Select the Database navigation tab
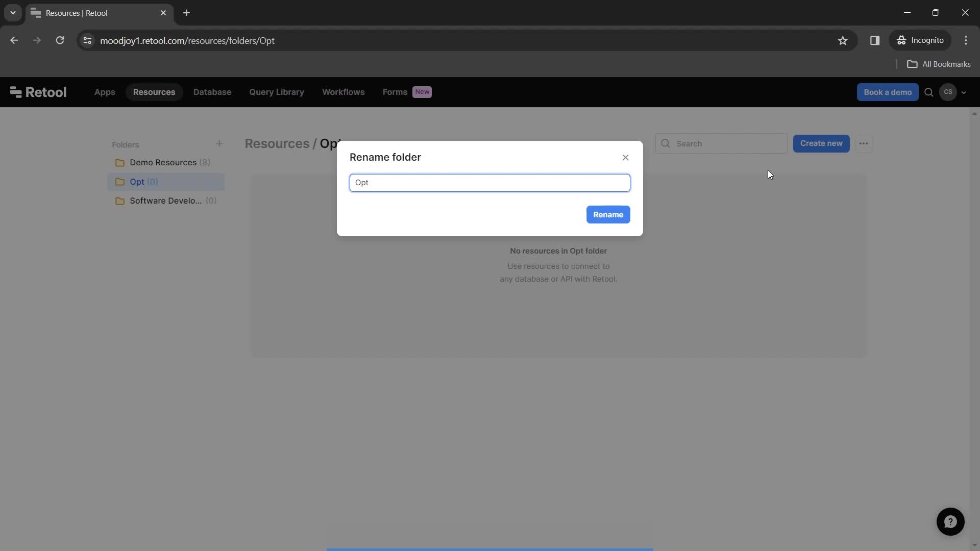The width and height of the screenshot is (980, 551). click(212, 92)
